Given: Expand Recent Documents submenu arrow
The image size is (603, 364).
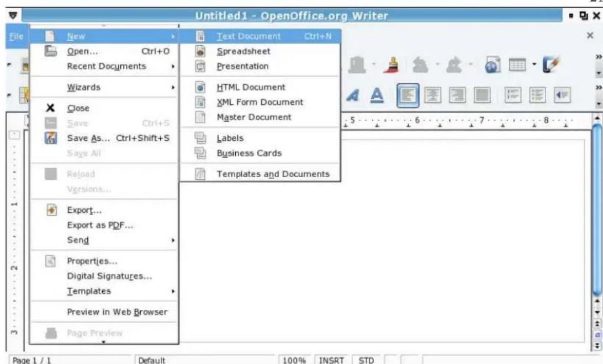Looking at the screenshot, I should (x=173, y=66).
